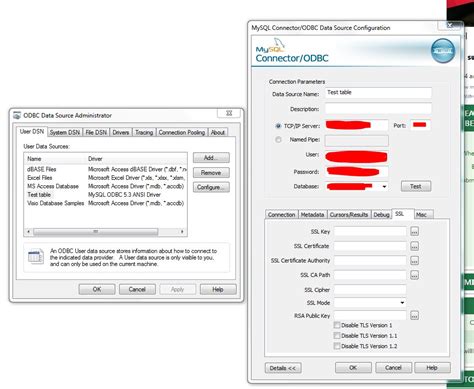
Task: Click the Description input field
Action: click(x=378, y=109)
